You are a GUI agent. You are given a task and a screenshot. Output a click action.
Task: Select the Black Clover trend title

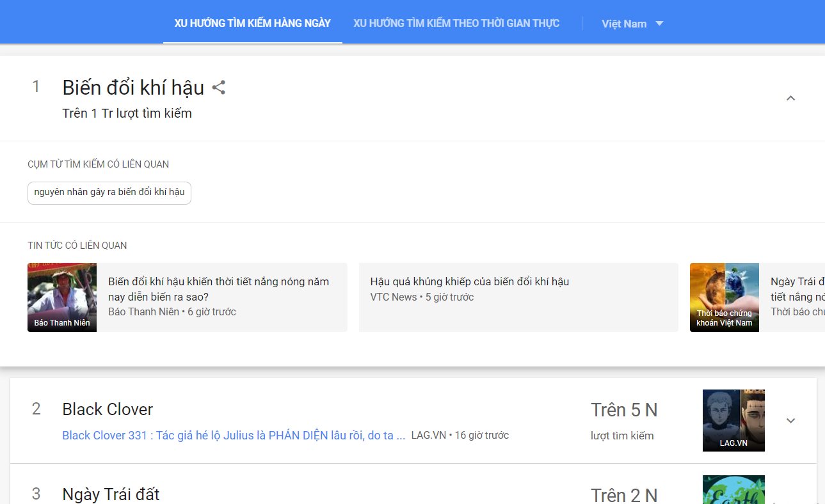(x=108, y=409)
